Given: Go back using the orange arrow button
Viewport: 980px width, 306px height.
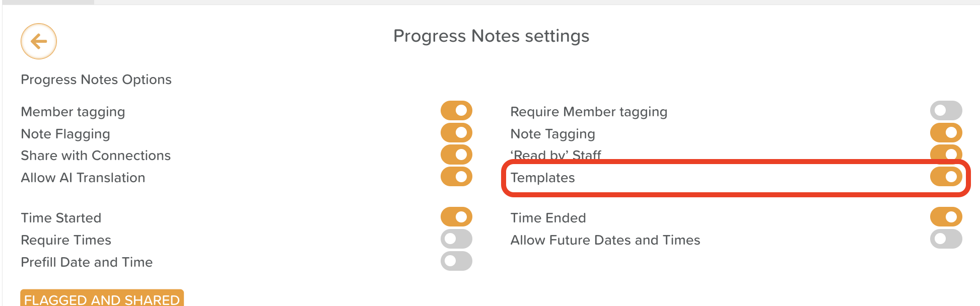Looking at the screenshot, I should point(39,41).
